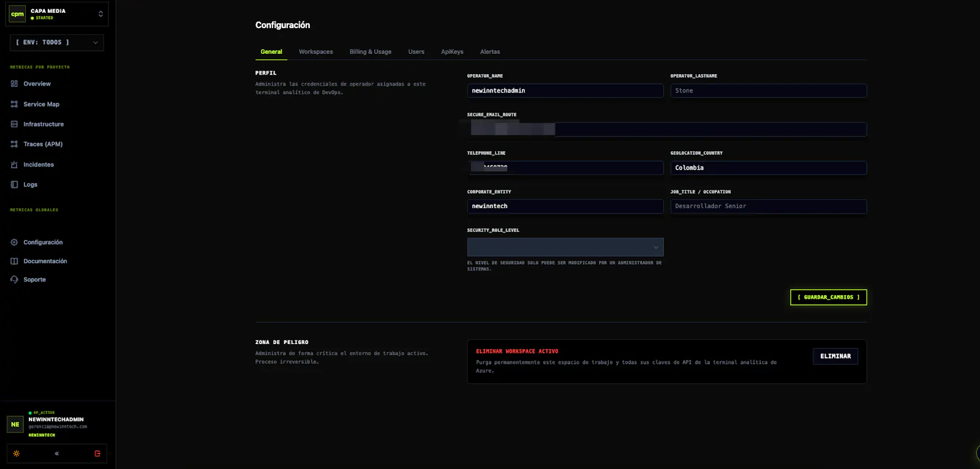980x469 pixels.
Task: Click the OP_ACTIVE status label
Action: click(x=44, y=413)
